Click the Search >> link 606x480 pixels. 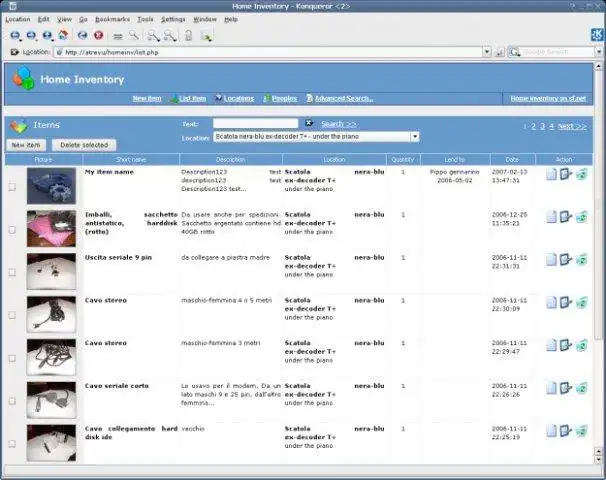pos(339,124)
